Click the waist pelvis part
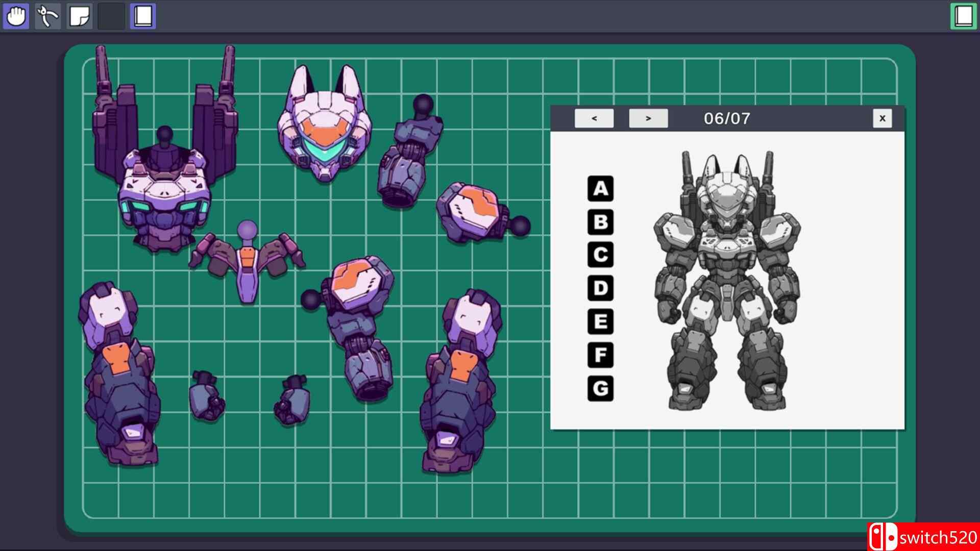The image size is (980, 551). (x=248, y=265)
